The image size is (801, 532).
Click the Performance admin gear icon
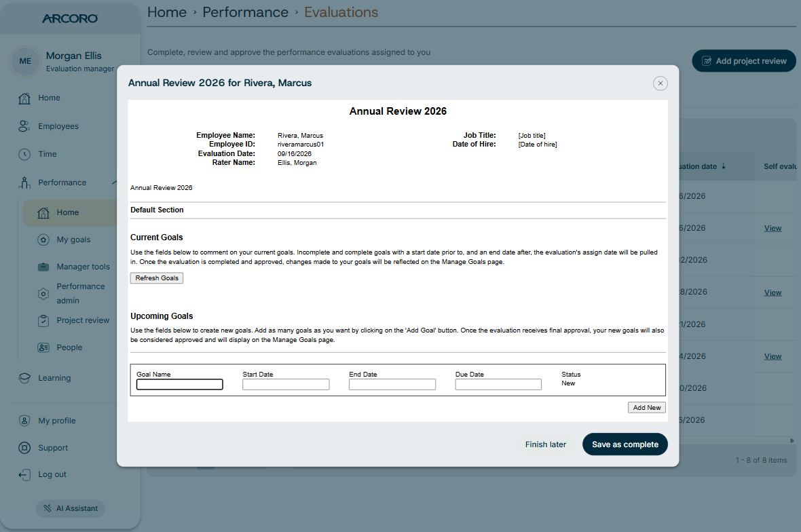pos(43,294)
